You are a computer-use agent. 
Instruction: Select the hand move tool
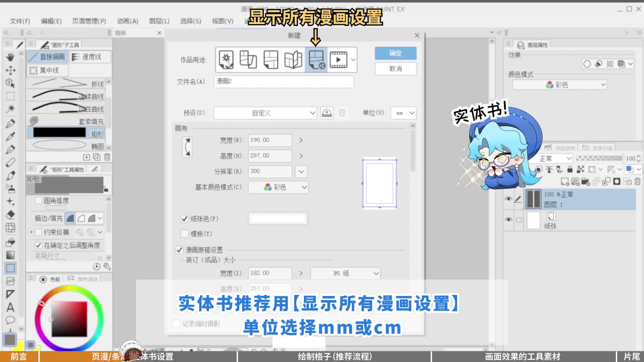[10, 57]
